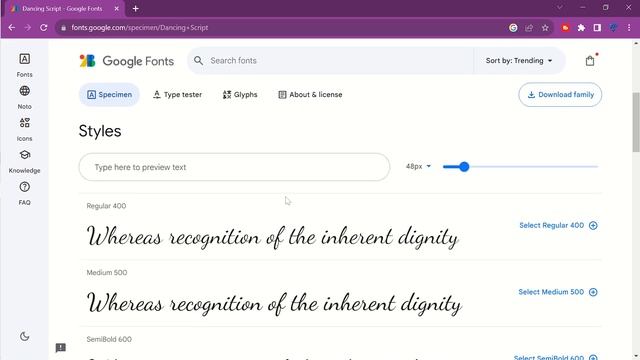Open Chrome three-dot menu
The image size is (640, 360).
click(x=629, y=28)
